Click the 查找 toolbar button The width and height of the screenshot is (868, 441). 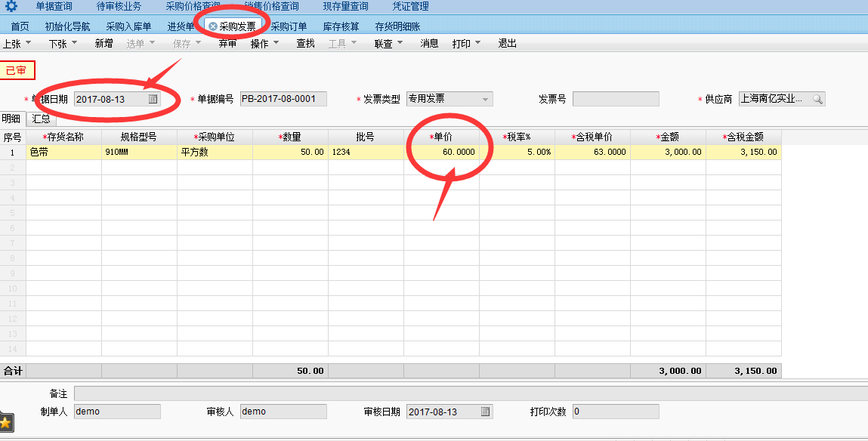pos(305,44)
